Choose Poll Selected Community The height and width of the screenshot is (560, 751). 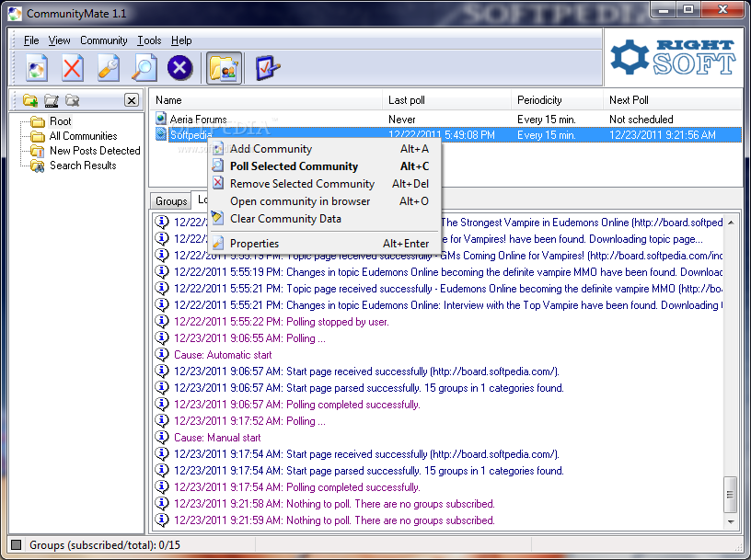(324, 166)
